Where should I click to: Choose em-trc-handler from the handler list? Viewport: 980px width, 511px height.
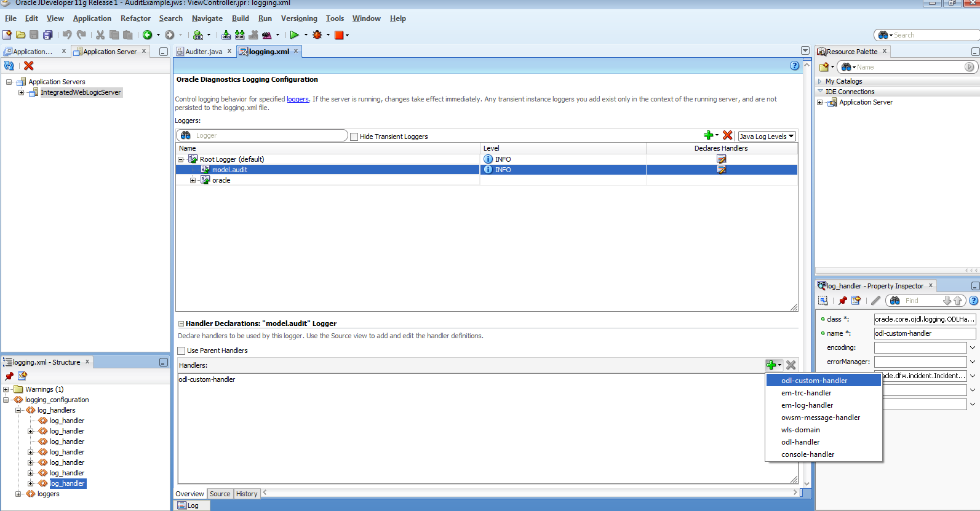[x=824, y=393]
